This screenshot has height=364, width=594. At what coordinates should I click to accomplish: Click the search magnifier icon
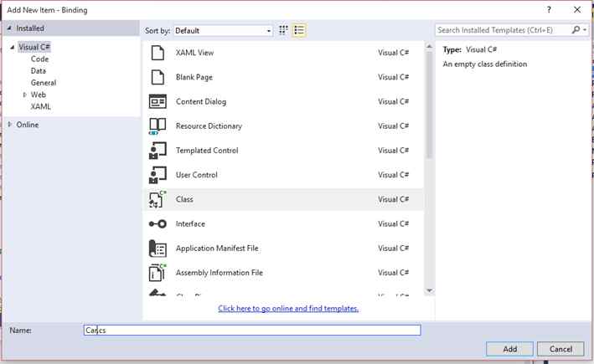(576, 30)
